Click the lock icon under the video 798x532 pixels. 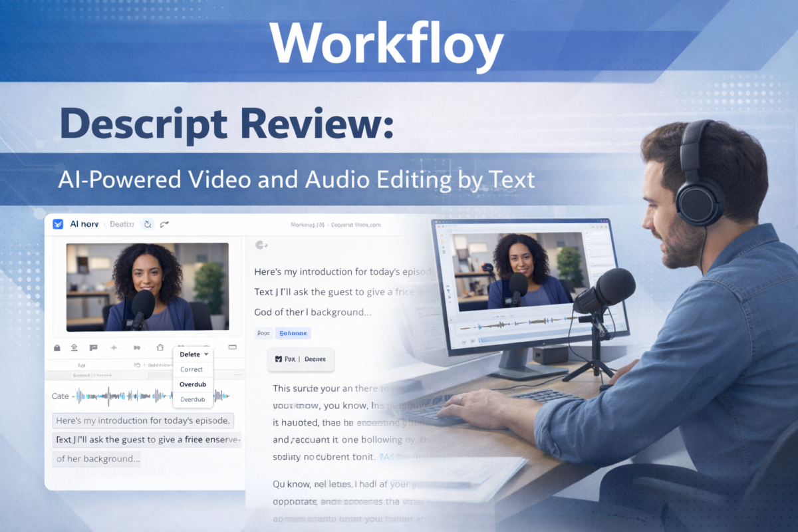57,348
